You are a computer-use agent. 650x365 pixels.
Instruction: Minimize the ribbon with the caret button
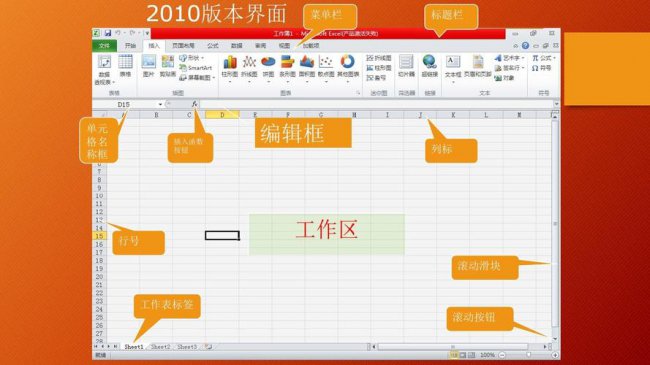click(516, 46)
